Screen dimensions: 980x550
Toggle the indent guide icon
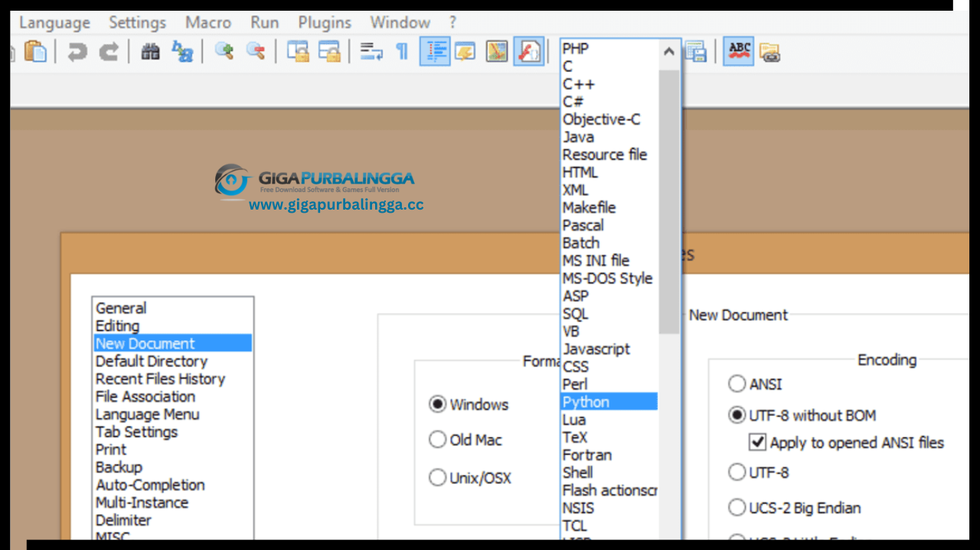(435, 52)
